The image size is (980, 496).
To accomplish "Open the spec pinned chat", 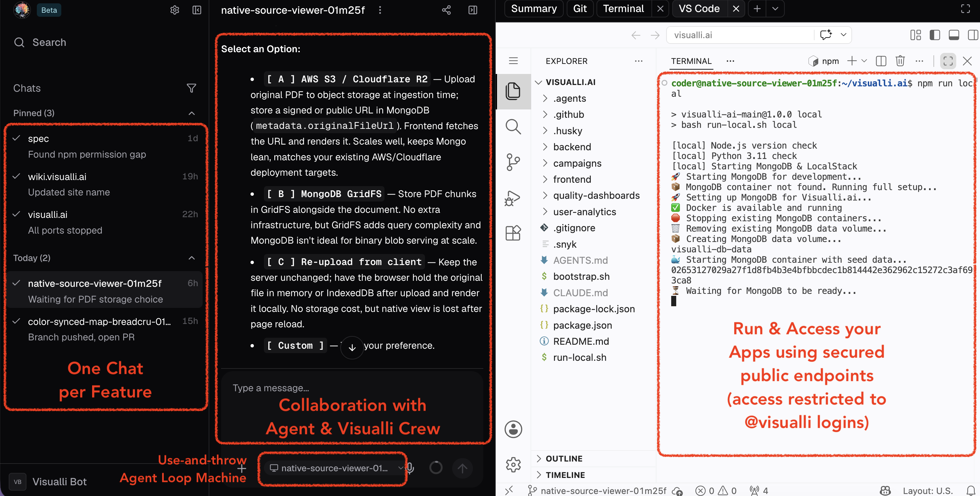I will [x=106, y=146].
